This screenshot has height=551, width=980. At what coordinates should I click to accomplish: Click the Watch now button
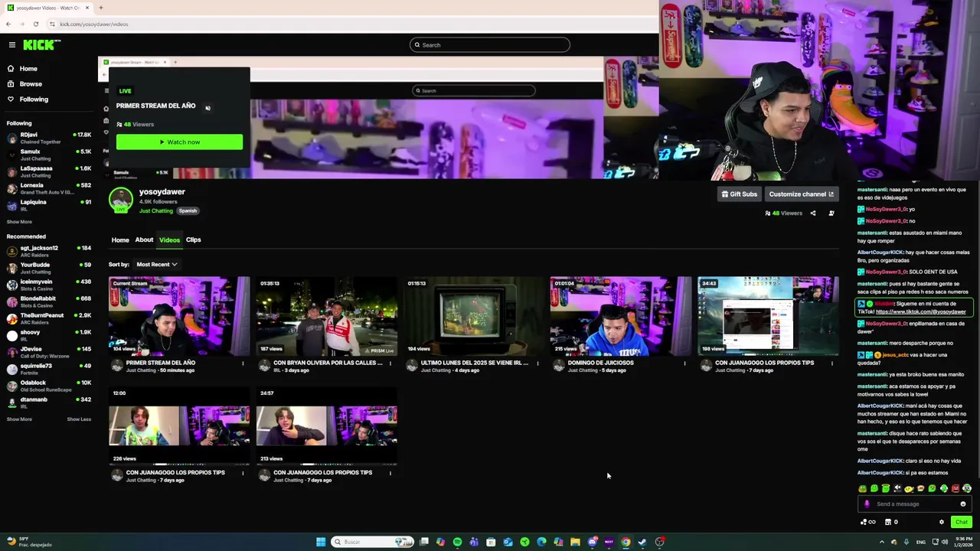tap(179, 142)
